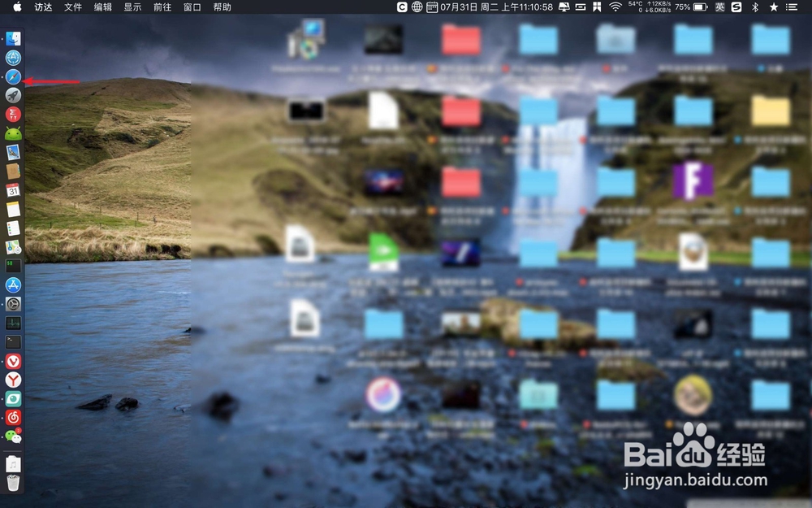This screenshot has width=812, height=508.
Task: Launch Safari from the dock
Action: tap(13, 76)
